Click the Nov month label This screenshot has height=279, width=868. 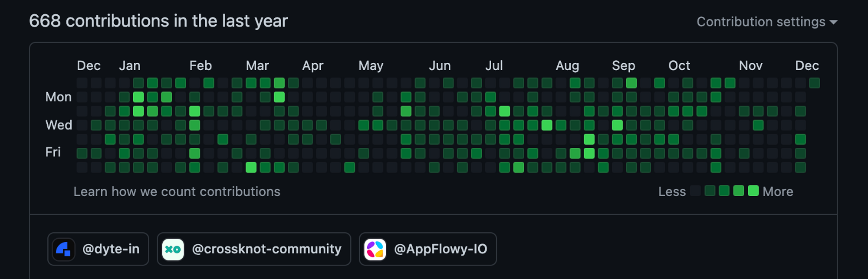coord(751,65)
